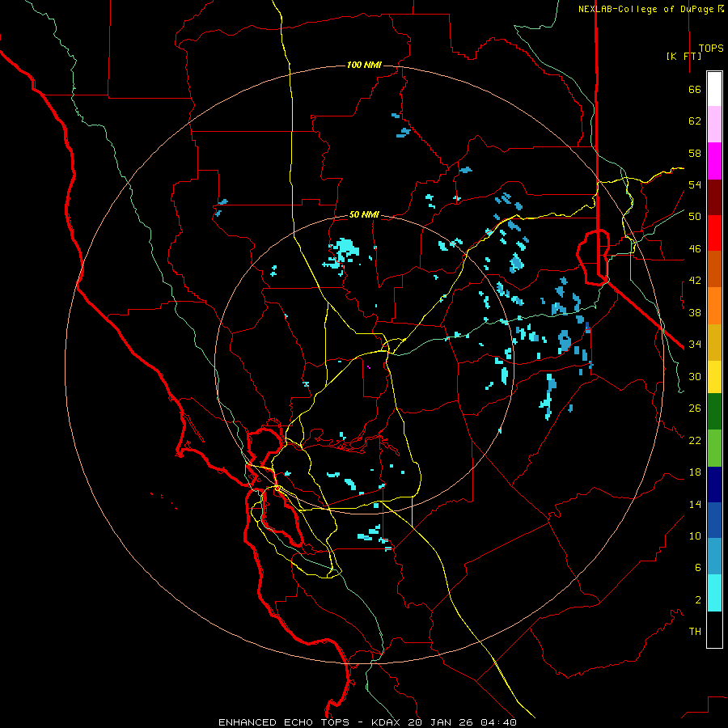
Task: Click the light green legend swatch
Action: [714, 448]
